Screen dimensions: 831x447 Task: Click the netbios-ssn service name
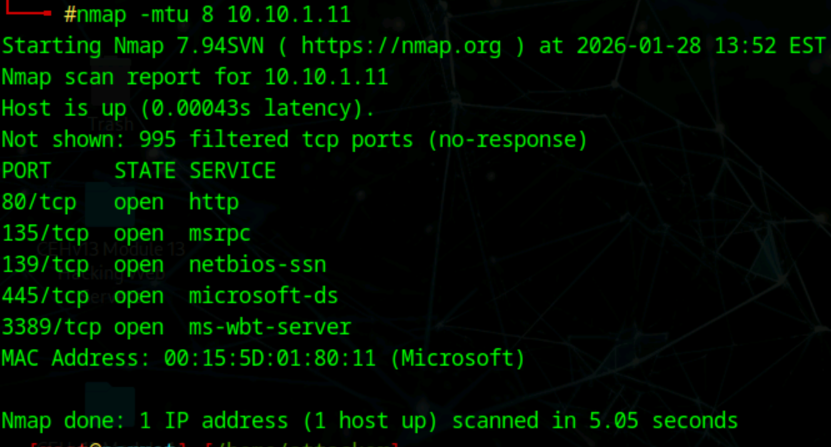click(257, 265)
